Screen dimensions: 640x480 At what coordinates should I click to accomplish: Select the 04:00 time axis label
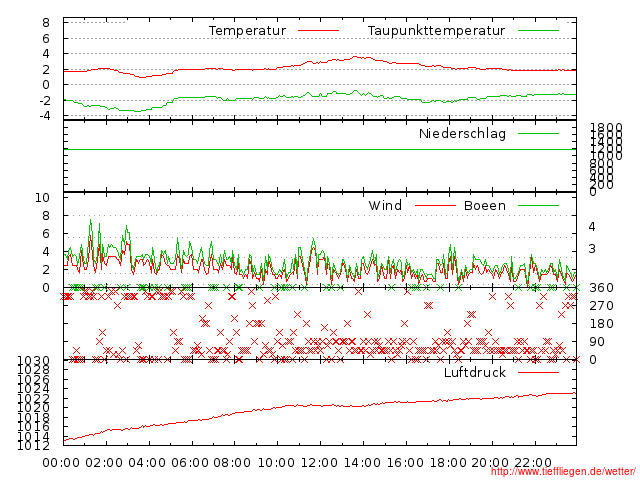point(147,463)
